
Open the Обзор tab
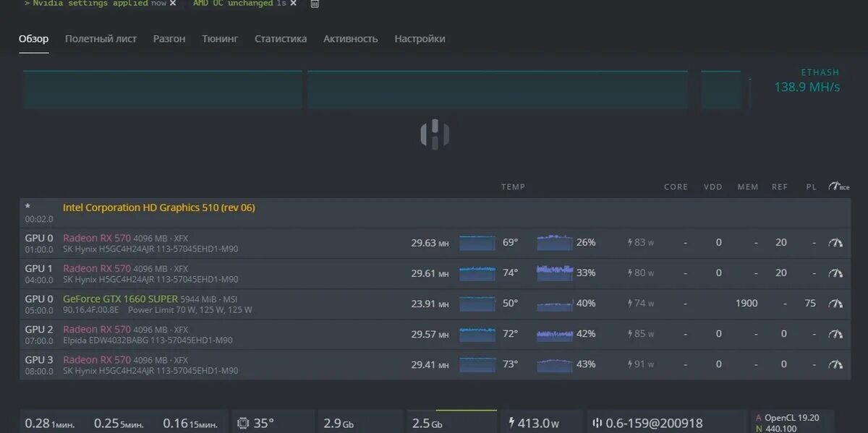[x=33, y=38]
